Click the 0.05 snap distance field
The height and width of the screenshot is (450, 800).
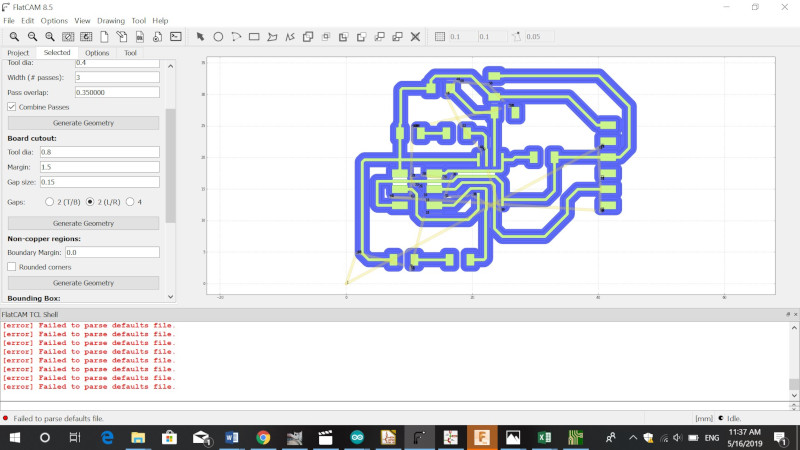click(539, 37)
